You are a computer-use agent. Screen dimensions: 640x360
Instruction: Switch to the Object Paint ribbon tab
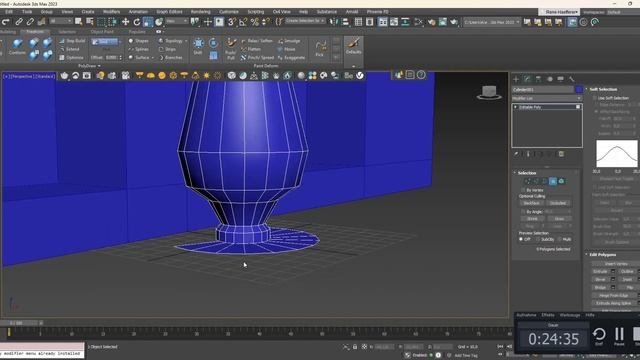(102, 31)
